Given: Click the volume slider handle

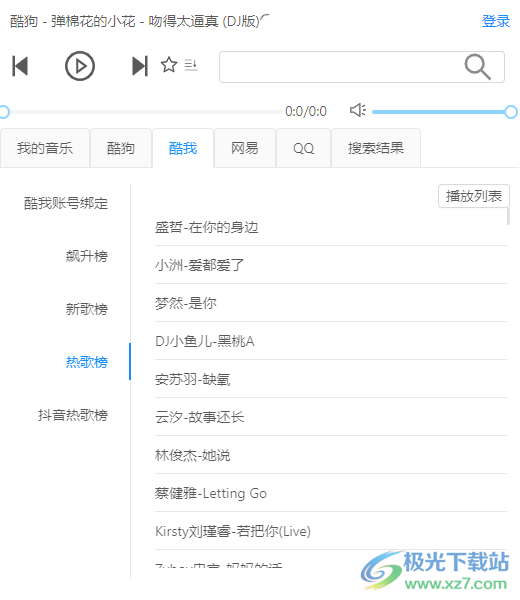Looking at the screenshot, I should 511,112.
